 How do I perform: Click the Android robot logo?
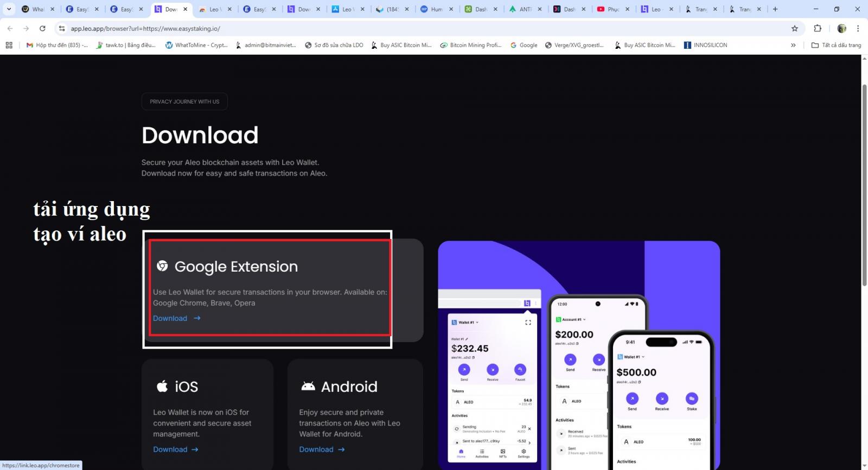tap(308, 386)
